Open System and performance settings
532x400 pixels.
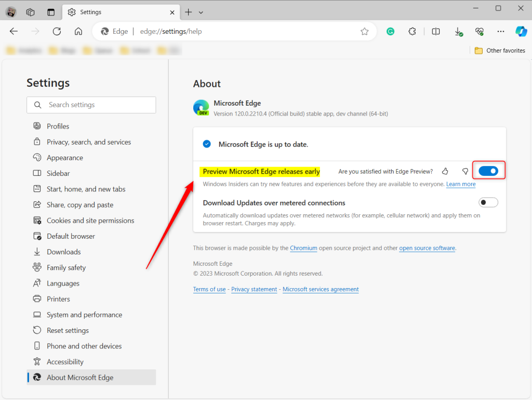[91, 315]
